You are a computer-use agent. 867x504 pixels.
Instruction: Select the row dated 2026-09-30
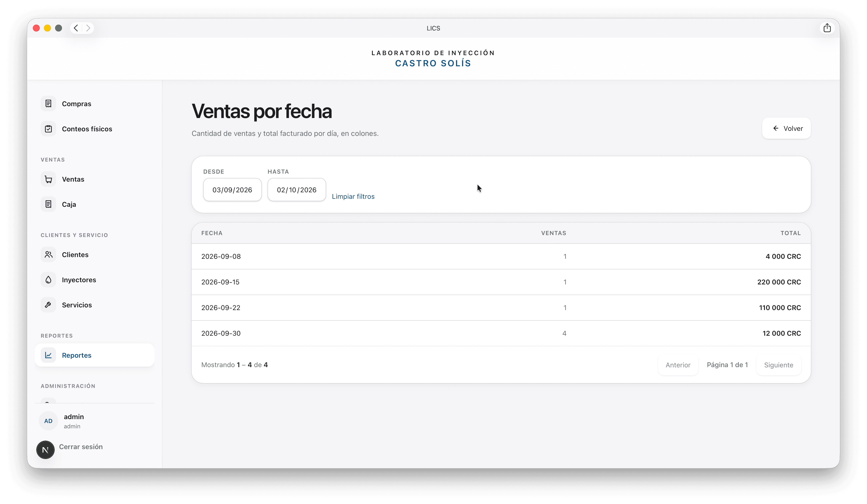pyautogui.click(x=501, y=333)
